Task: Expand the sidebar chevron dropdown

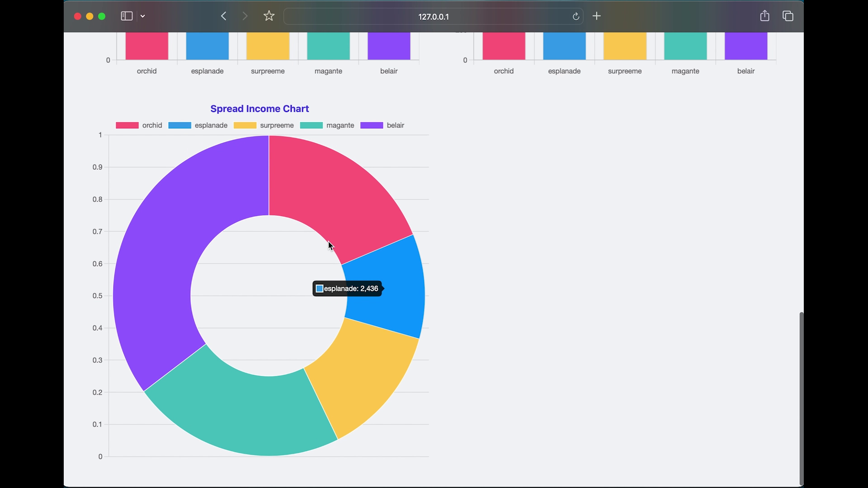Action: click(x=143, y=16)
